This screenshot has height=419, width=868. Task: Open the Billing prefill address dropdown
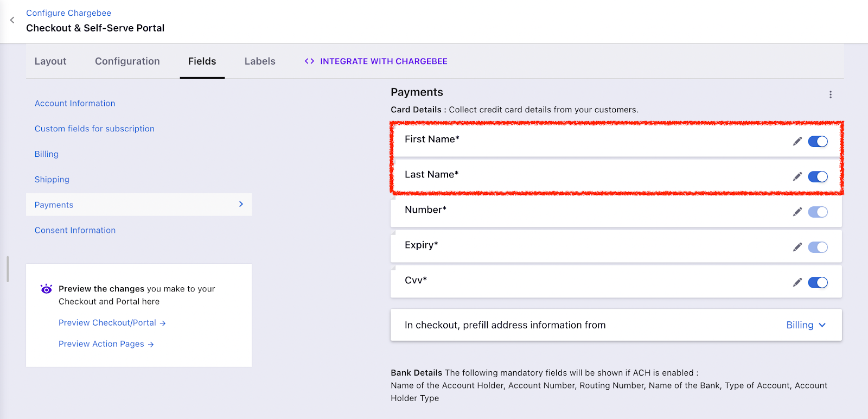point(806,325)
